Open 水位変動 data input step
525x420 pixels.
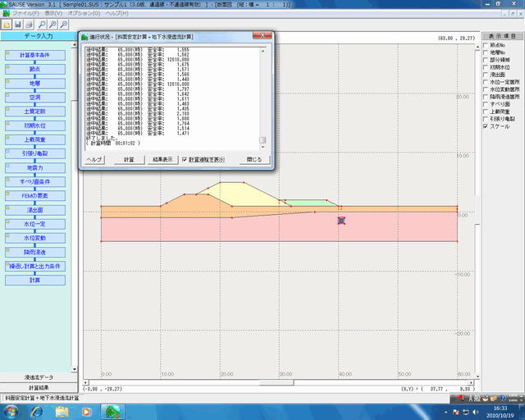[35, 238]
